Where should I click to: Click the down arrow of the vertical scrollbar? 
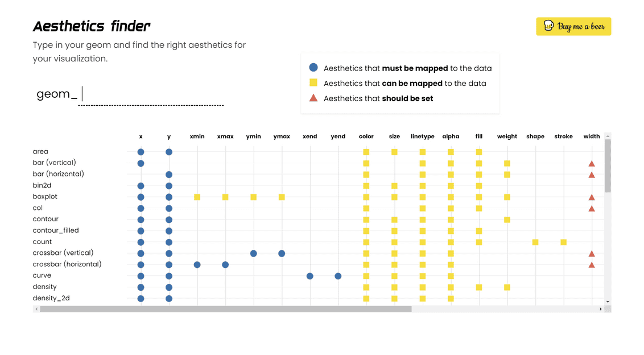[x=608, y=302]
